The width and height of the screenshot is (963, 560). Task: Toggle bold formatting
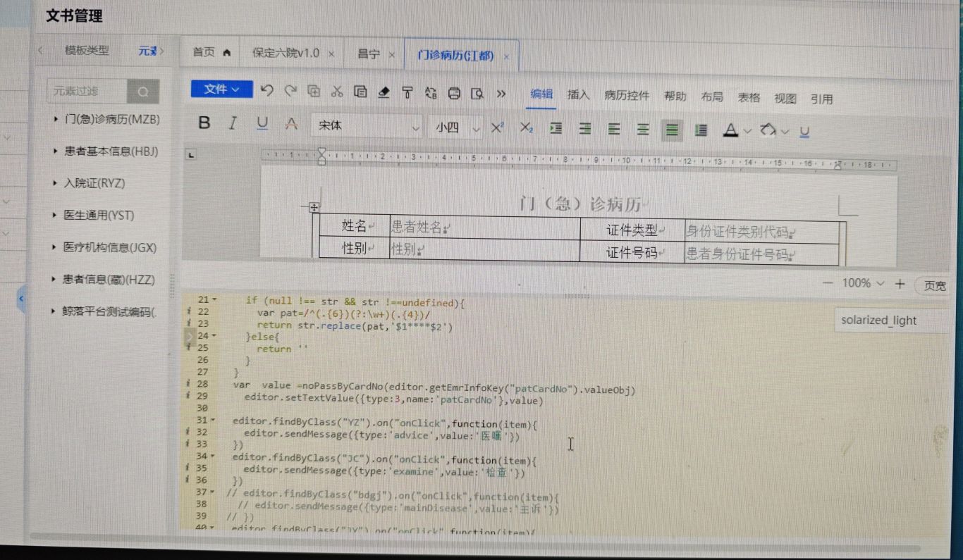click(204, 123)
